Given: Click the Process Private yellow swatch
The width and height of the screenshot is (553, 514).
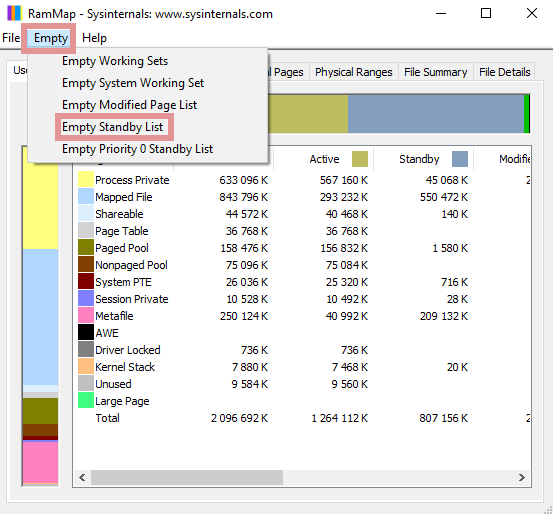Looking at the screenshot, I should click(x=86, y=179).
